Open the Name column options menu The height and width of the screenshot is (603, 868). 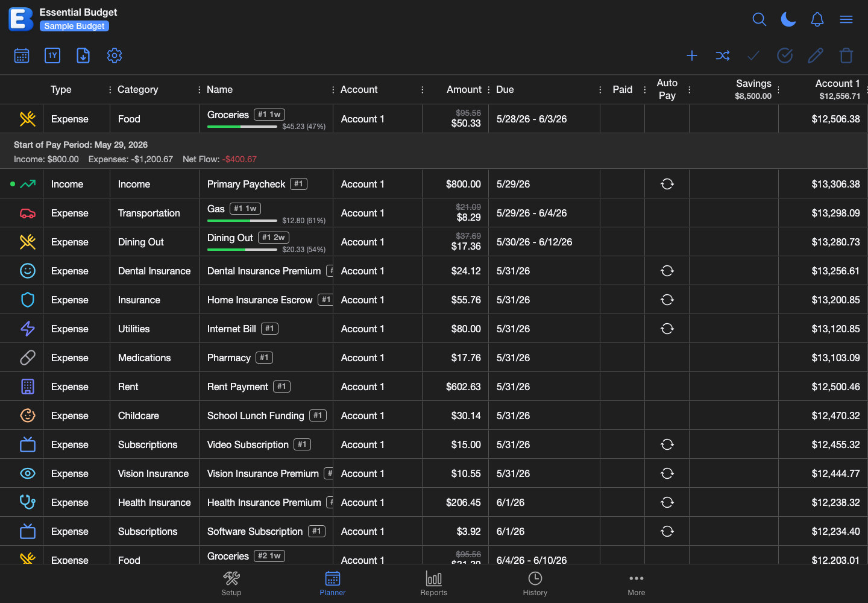tap(333, 89)
